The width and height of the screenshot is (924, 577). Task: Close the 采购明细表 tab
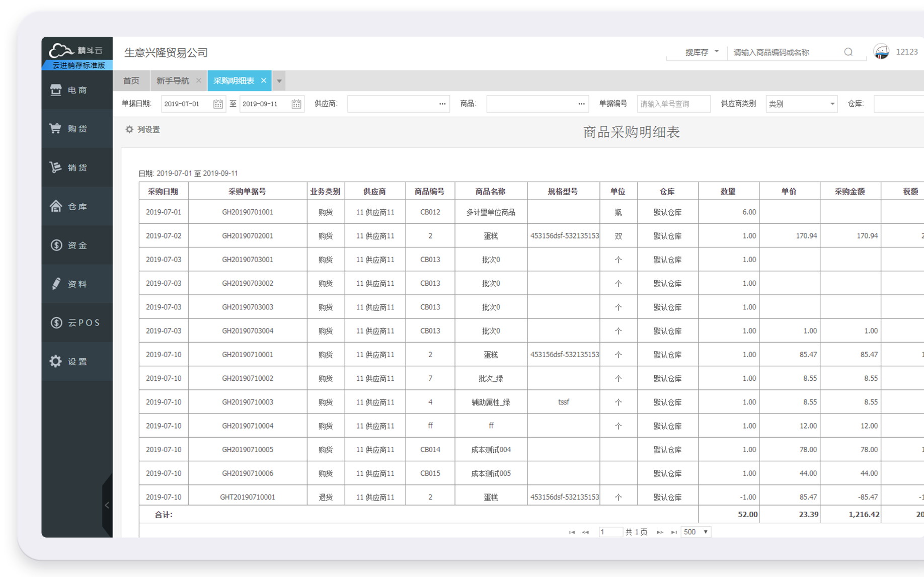264,80
